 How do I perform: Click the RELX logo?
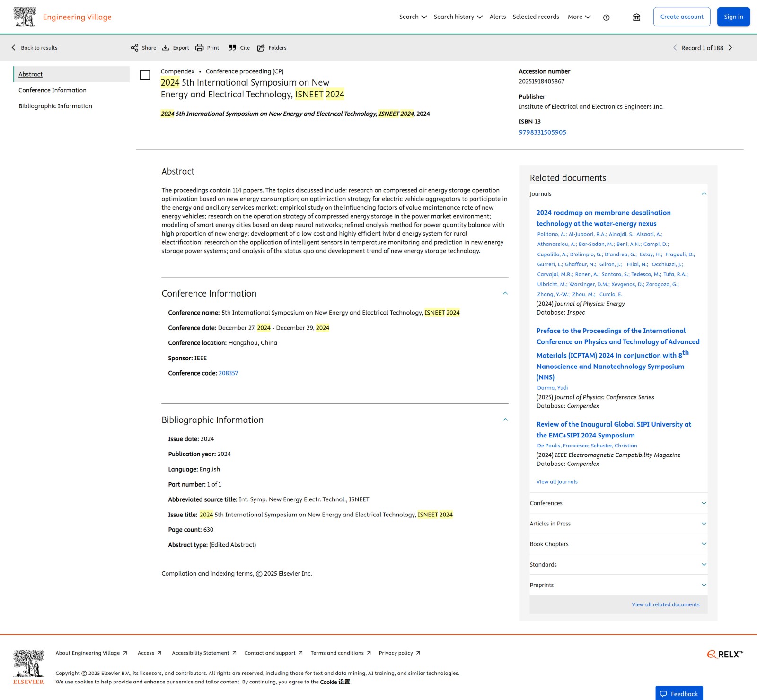(725, 655)
